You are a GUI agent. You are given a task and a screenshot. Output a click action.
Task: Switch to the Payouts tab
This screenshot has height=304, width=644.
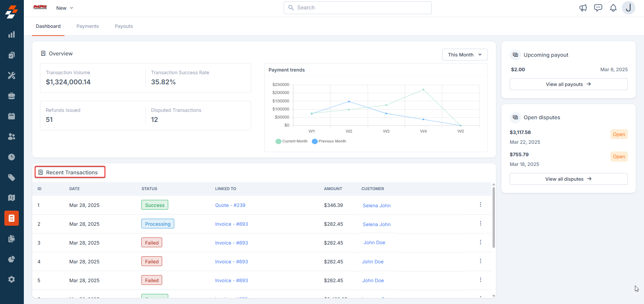124,26
